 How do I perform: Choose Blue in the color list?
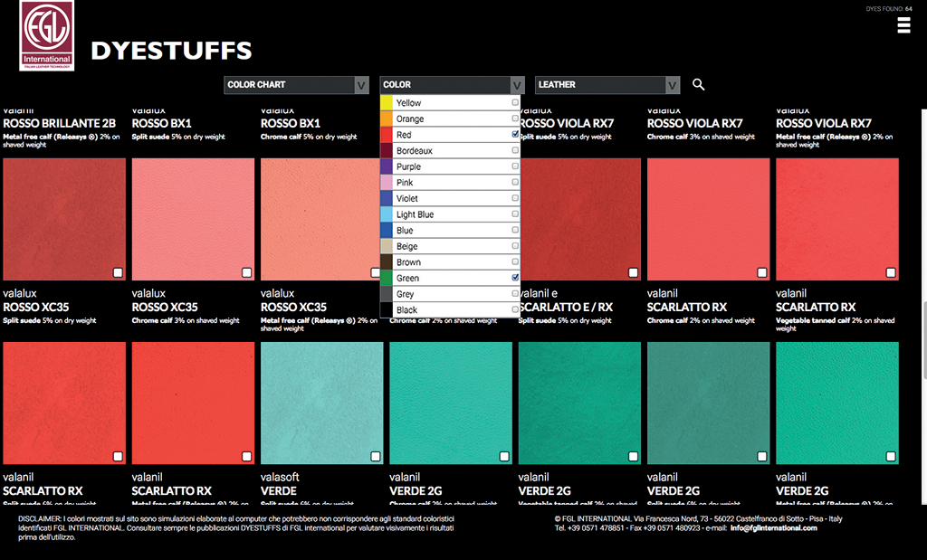pyautogui.click(x=450, y=231)
